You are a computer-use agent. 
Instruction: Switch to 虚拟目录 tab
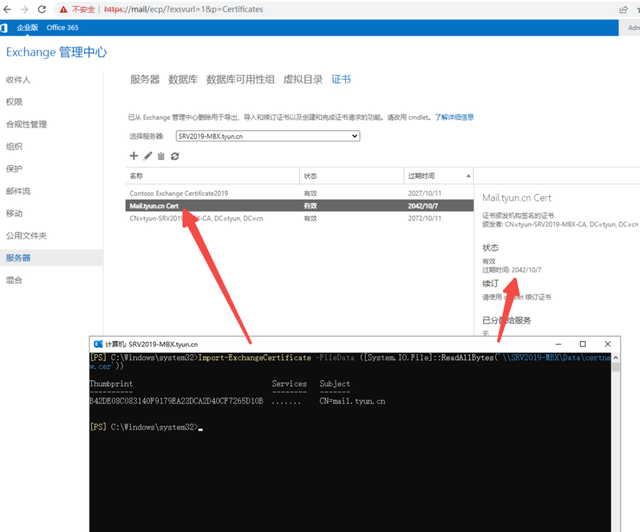303,79
